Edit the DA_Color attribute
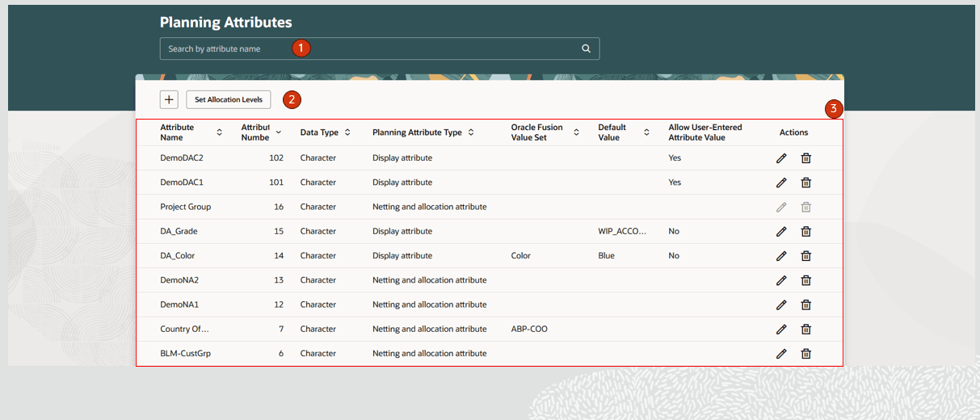980x420 pixels. pyautogui.click(x=781, y=256)
